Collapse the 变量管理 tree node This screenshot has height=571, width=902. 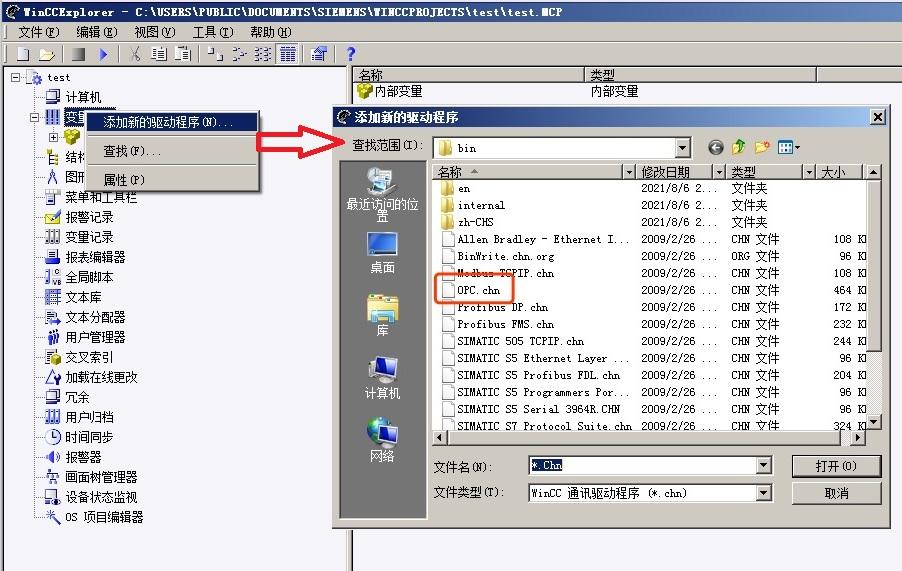[35, 117]
